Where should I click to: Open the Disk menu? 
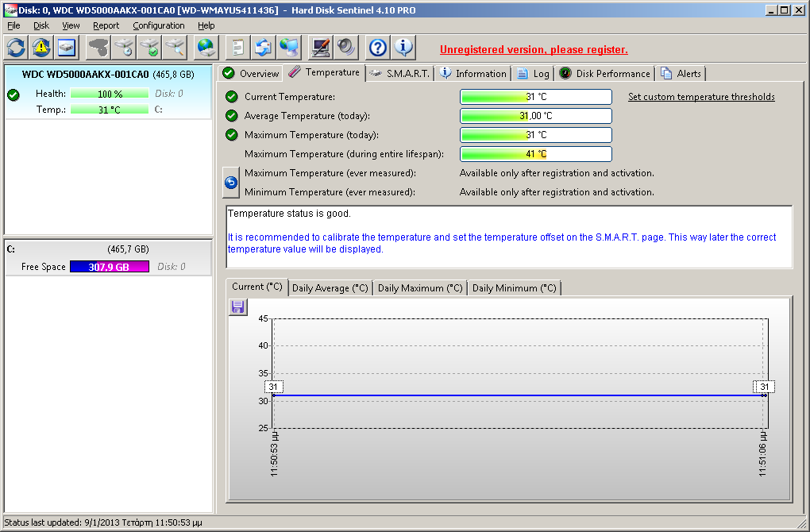click(x=40, y=25)
